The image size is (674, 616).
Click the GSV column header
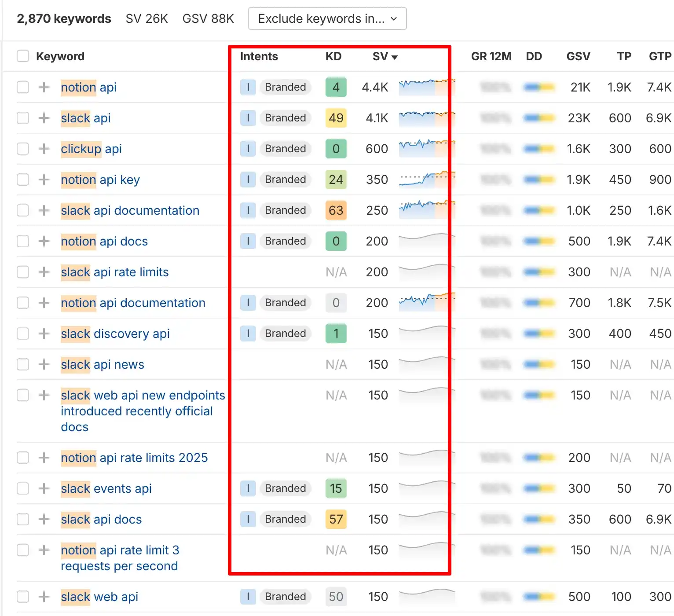click(x=578, y=56)
